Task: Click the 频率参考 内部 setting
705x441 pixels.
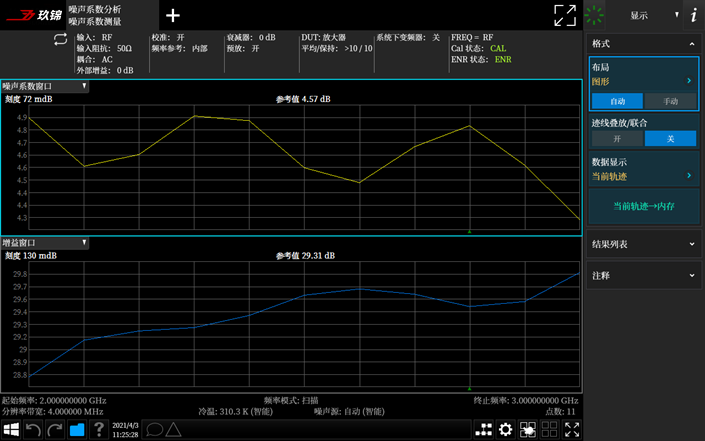Action: coord(179,49)
